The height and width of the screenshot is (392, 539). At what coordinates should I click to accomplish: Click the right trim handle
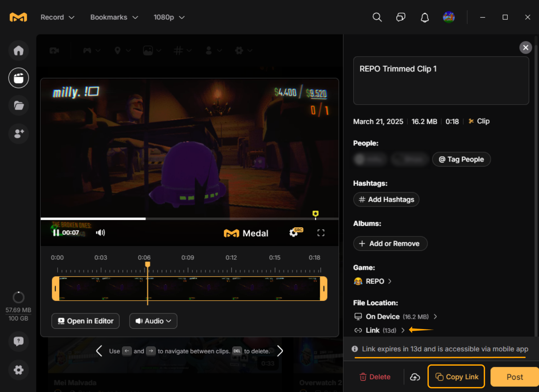[324, 288]
